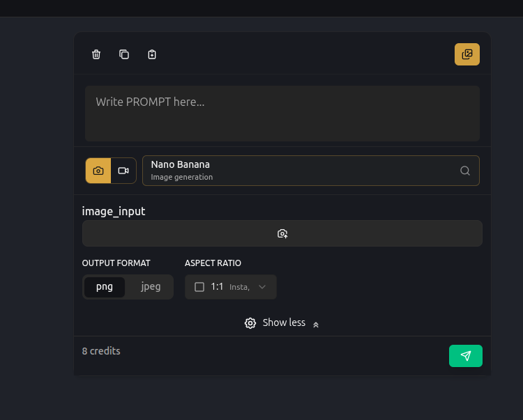The height and width of the screenshot is (420, 523).
Task: Upload an image in image_input field
Action: [282, 233]
